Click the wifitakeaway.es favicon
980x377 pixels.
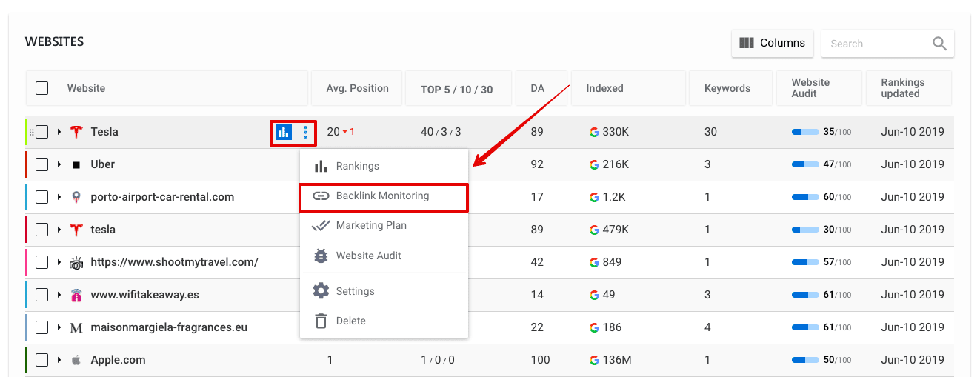coord(76,295)
